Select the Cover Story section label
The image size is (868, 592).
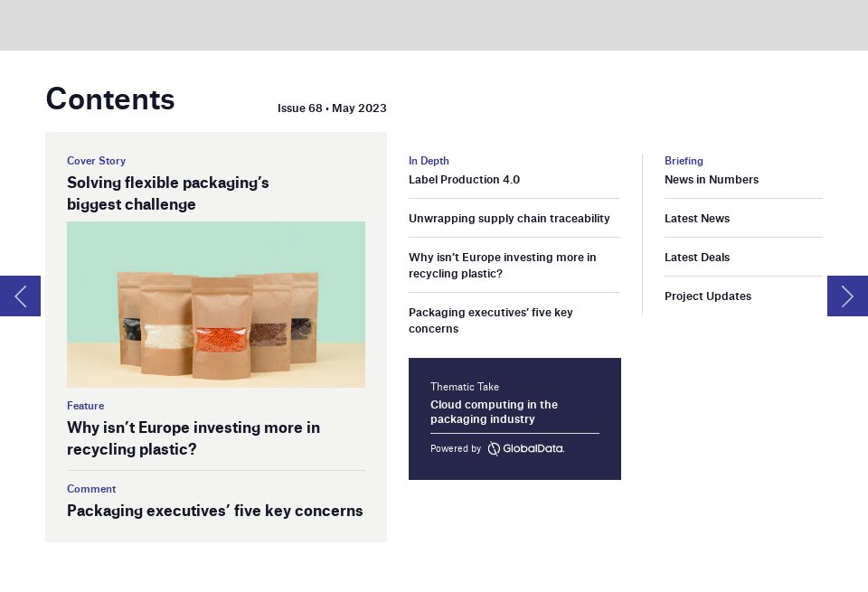(96, 161)
